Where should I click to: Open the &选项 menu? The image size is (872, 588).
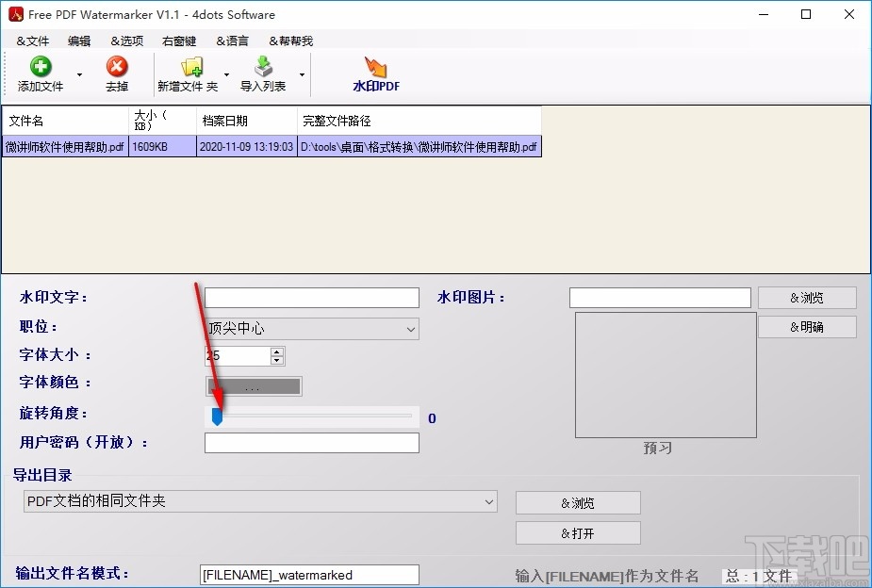point(127,41)
